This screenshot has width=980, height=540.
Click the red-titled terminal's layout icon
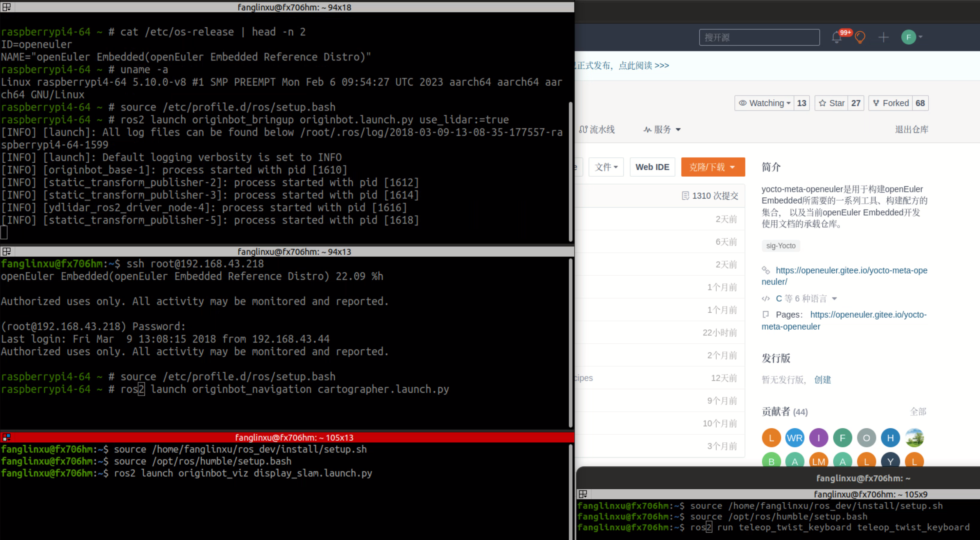(6, 437)
